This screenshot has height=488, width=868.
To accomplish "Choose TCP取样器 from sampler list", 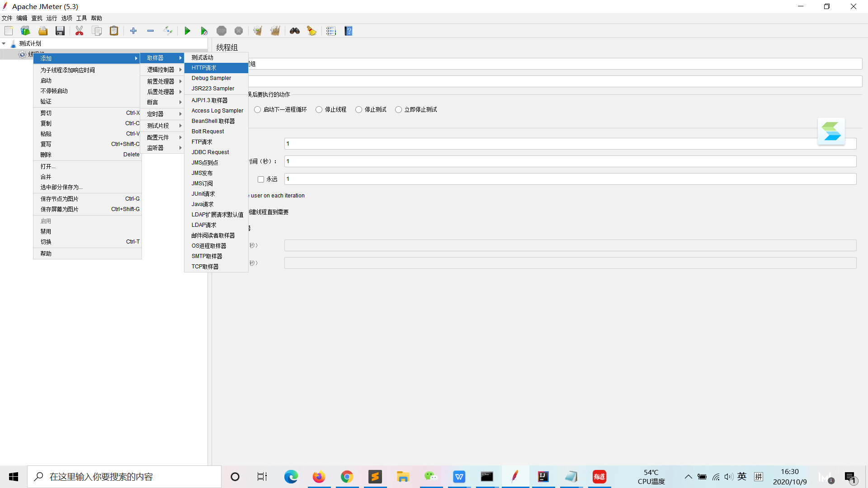I will tap(216, 267).
